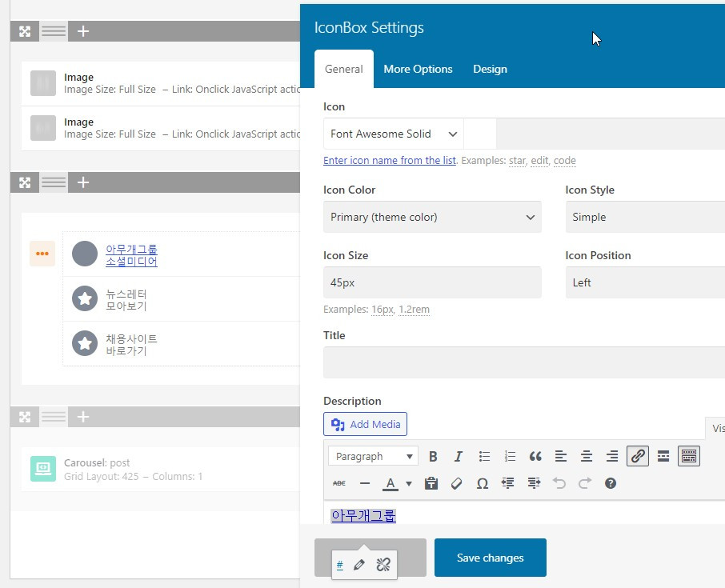Click the first row layout lines icon

(54, 31)
